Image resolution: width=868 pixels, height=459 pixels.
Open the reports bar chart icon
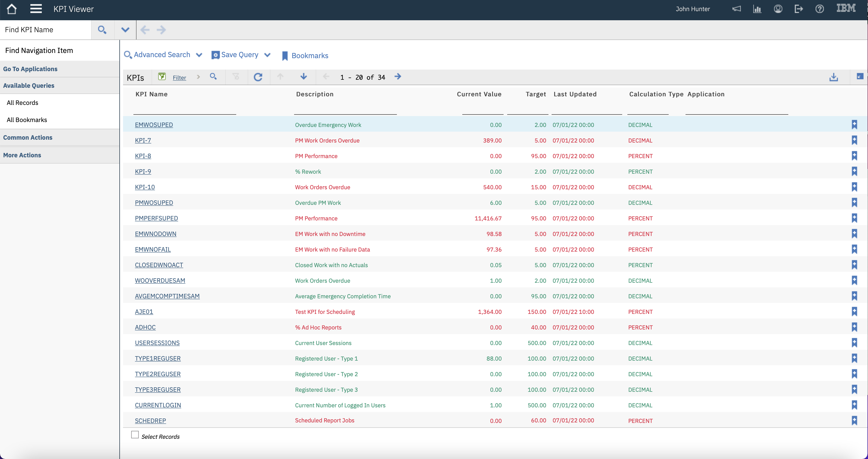click(757, 9)
